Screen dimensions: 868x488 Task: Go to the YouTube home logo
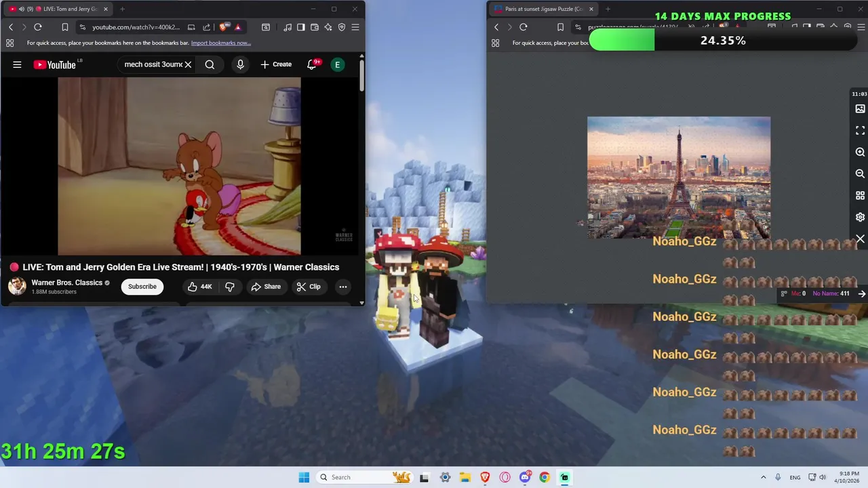coord(54,64)
